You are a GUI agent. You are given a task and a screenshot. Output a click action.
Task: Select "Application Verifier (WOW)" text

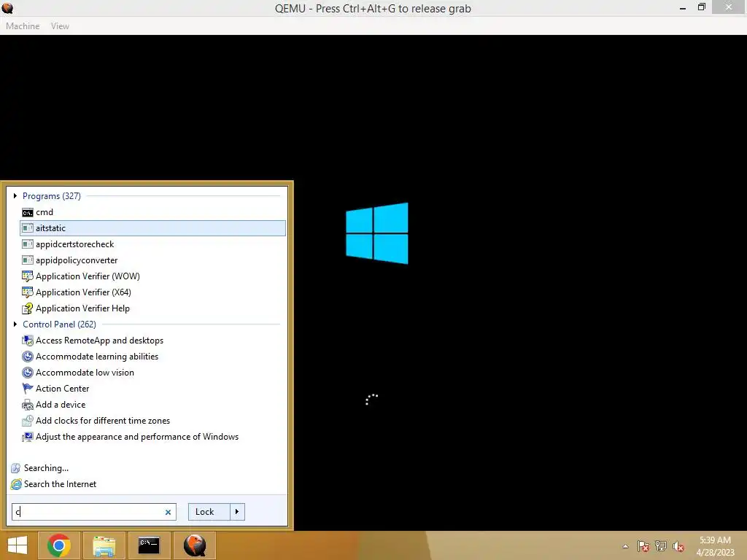point(88,276)
